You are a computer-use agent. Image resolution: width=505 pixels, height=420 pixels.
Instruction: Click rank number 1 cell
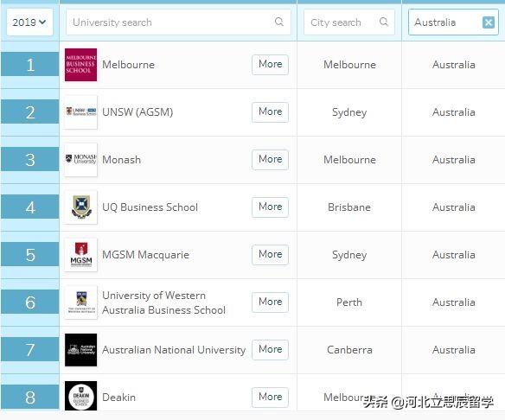pyautogui.click(x=30, y=65)
